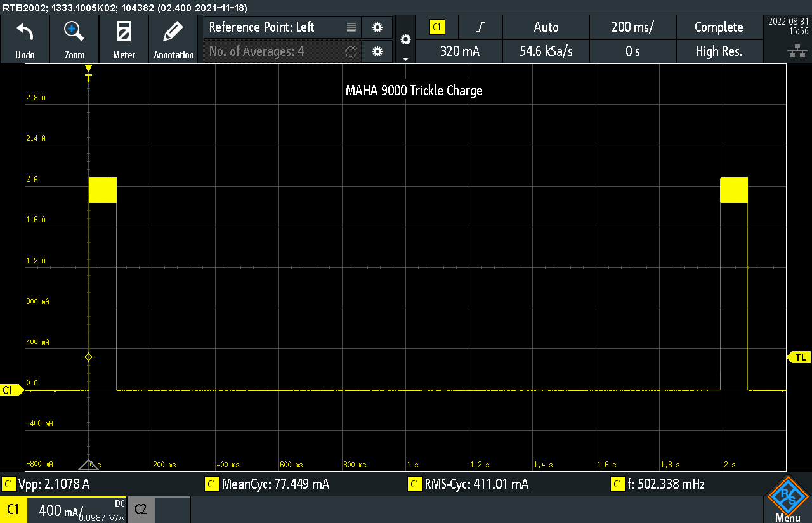Screen dimensions: 812x523
Task: Click the Complete run status button
Action: pos(719,27)
